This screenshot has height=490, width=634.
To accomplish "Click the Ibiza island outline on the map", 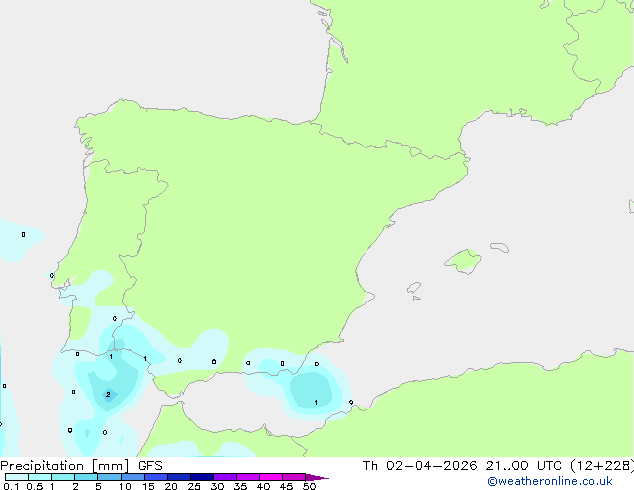I will click(x=414, y=288).
